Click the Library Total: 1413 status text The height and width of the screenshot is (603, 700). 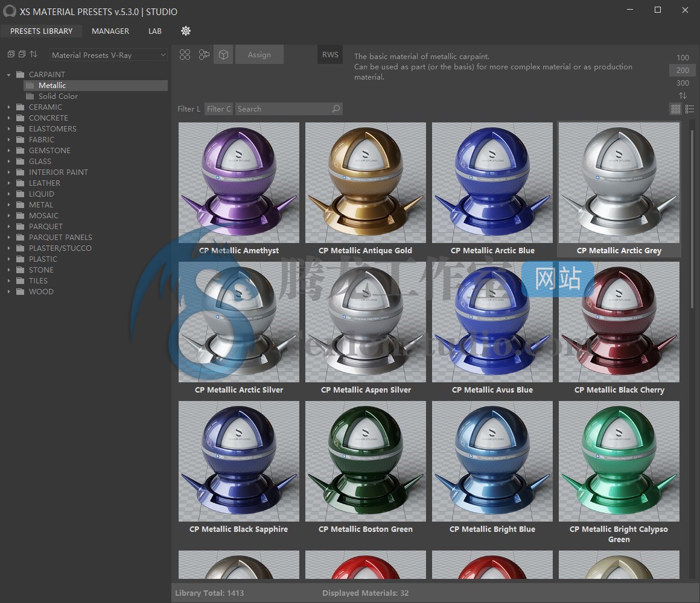[x=209, y=593]
